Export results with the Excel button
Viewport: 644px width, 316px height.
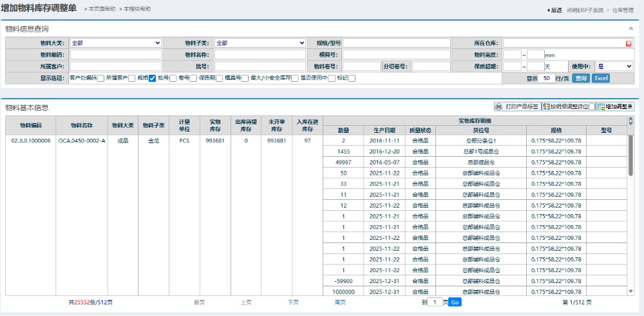(x=600, y=78)
